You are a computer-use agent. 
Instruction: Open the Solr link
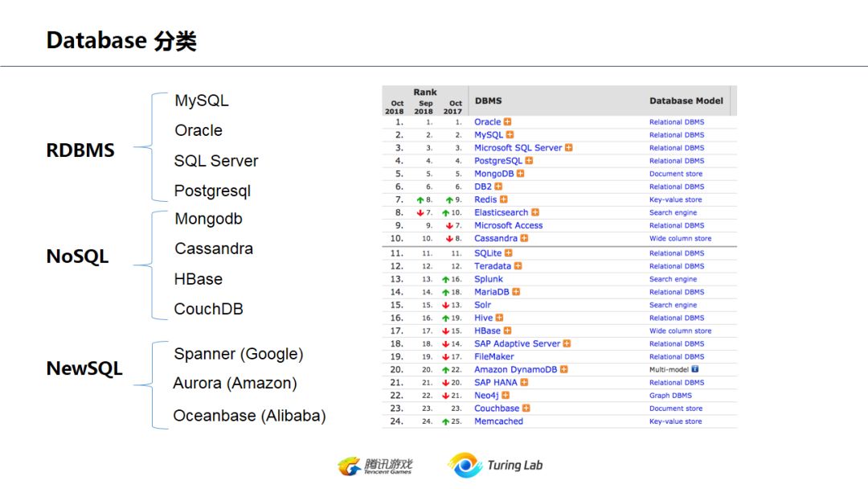pyautogui.click(x=482, y=305)
